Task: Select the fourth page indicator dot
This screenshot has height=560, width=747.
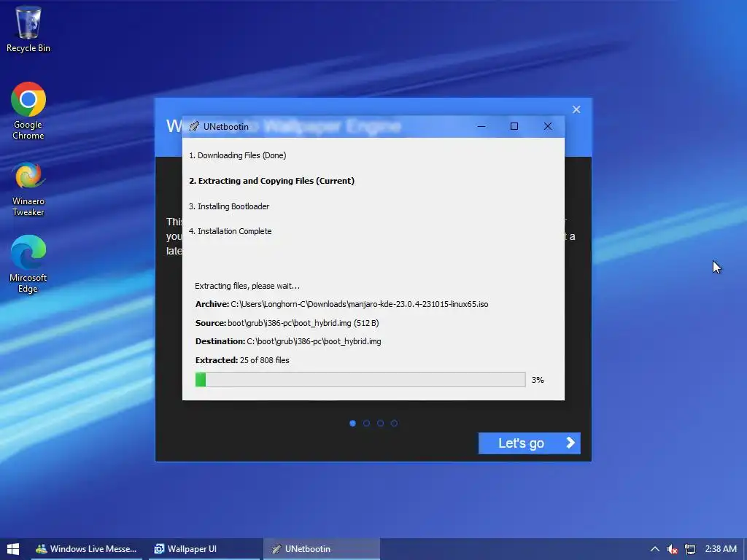Action: [394, 423]
